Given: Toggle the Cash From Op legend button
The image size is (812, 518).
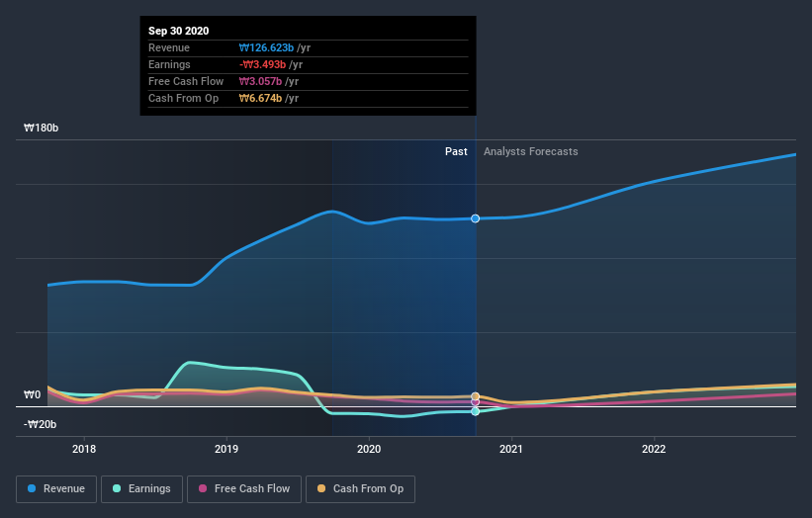Looking at the screenshot, I should (x=360, y=489).
